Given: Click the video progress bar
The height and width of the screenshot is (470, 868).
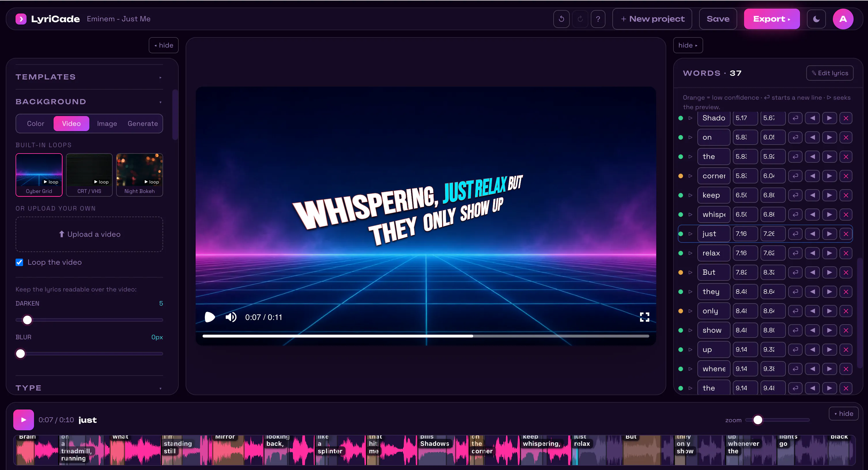Looking at the screenshot, I should (x=426, y=336).
